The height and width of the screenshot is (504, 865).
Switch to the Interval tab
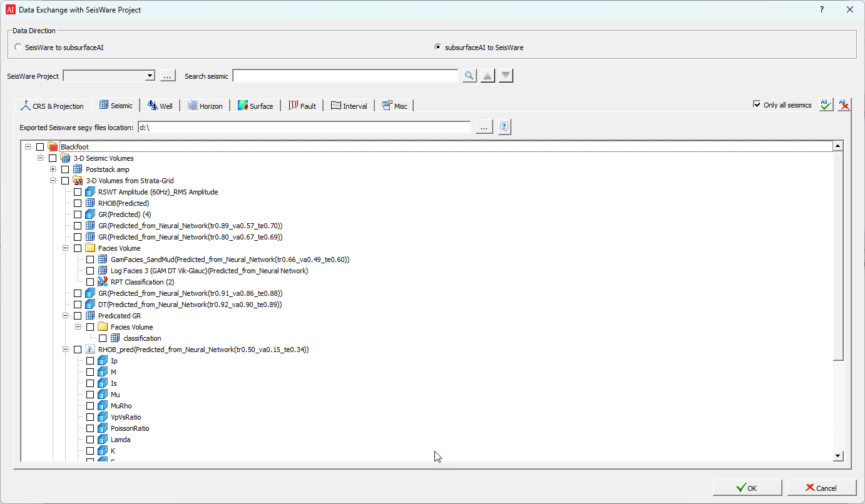[x=349, y=106]
